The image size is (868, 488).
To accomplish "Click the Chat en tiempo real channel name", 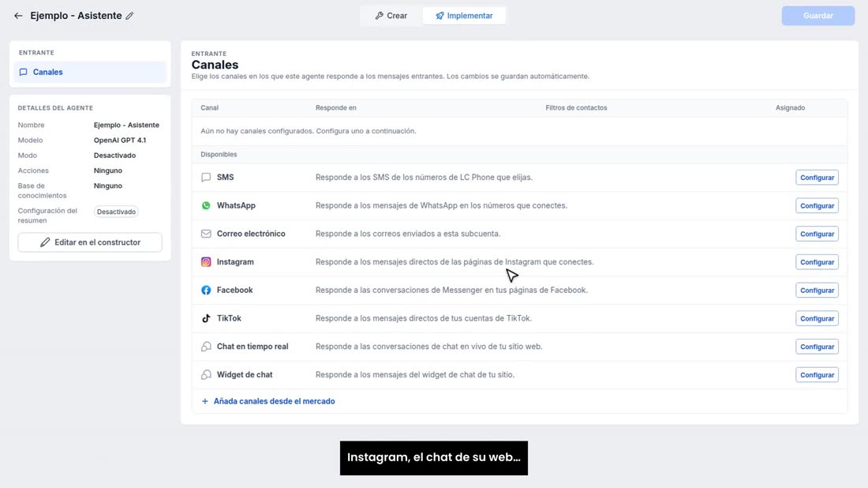I will tap(253, 347).
